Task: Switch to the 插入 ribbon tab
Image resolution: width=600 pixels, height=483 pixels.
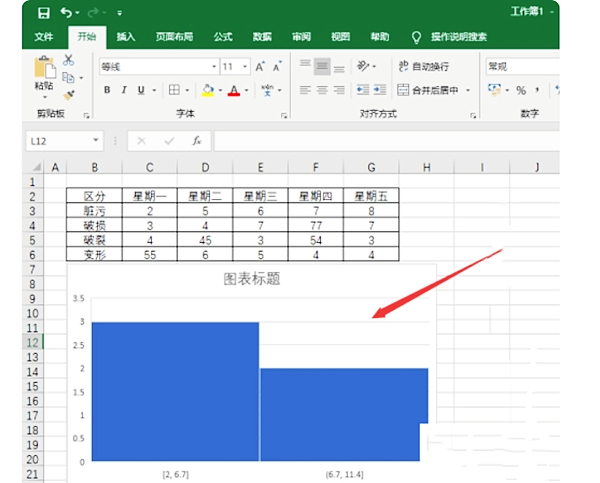Action: [x=126, y=37]
